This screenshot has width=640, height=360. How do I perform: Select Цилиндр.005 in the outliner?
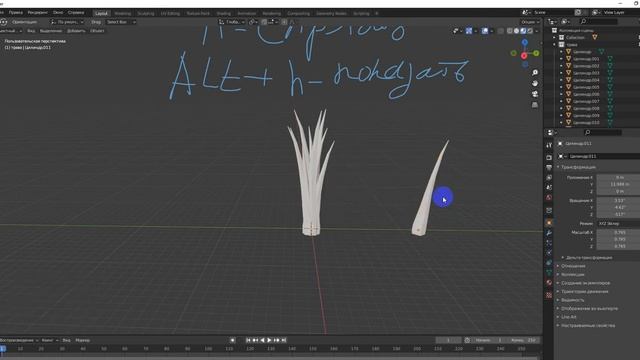tap(586, 87)
